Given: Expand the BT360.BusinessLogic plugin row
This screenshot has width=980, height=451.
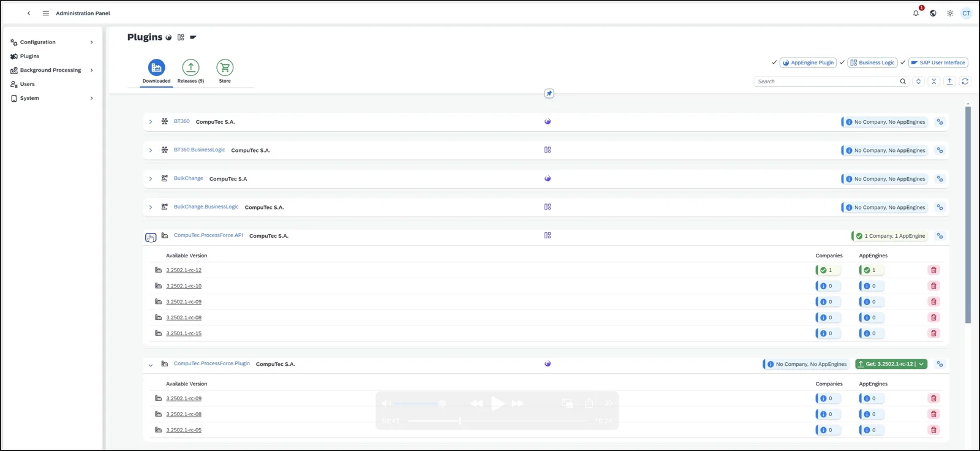Looking at the screenshot, I should pyautogui.click(x=151, y=150).
